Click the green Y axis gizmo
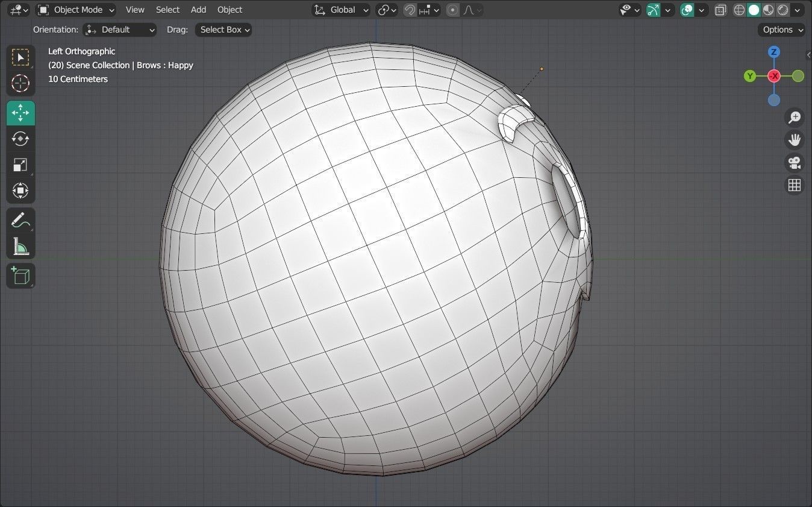 [x=750, y=76]
